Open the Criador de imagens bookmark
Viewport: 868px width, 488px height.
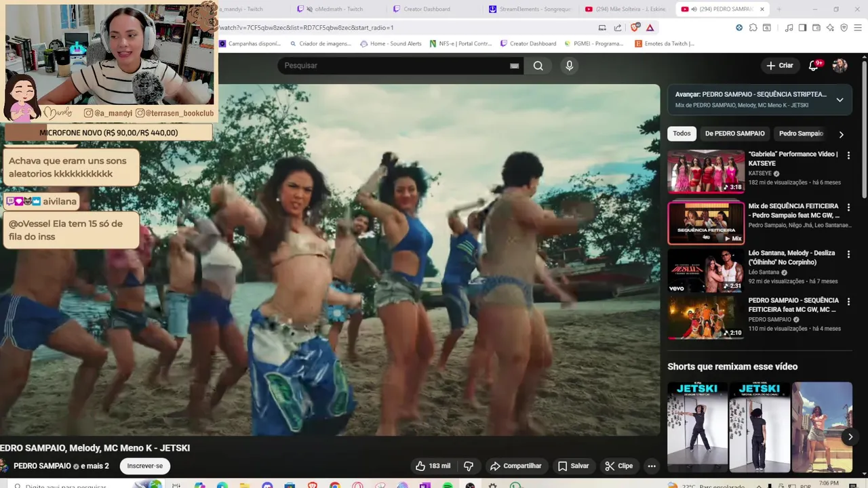tap(321, 43)
